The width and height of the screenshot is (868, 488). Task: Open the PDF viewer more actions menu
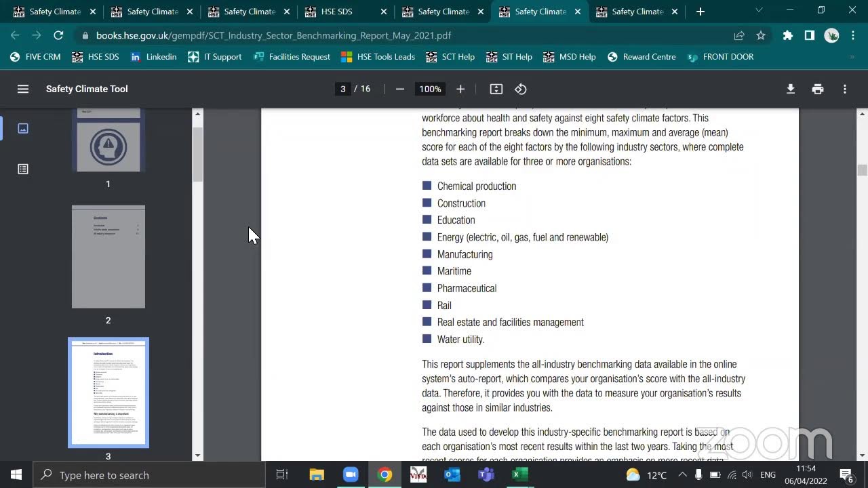[x=845, y=89]
